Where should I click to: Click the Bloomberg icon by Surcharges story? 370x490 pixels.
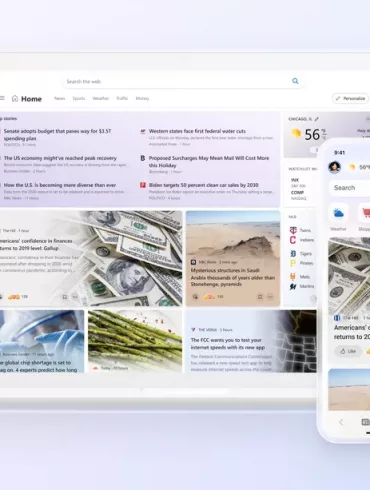(x=143, y=158)
